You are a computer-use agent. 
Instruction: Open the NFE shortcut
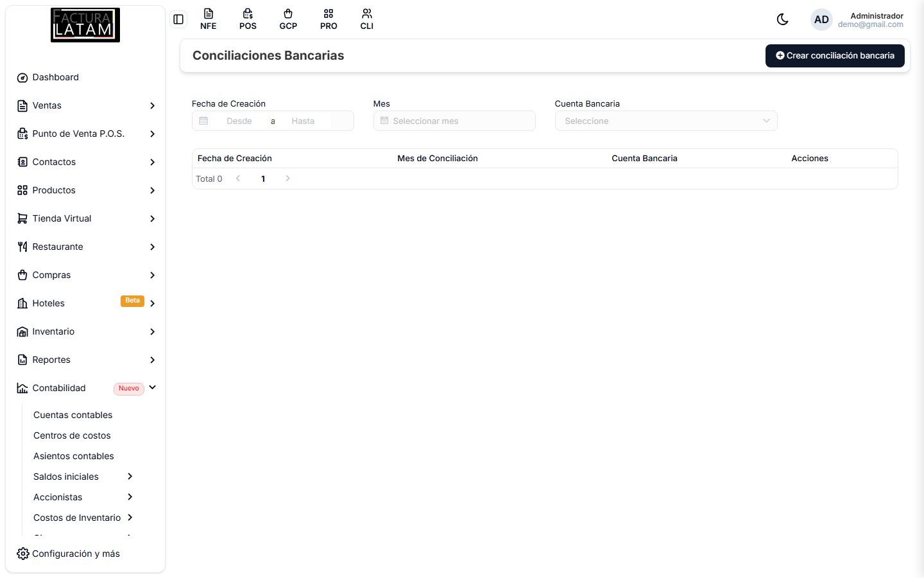coord(209,19)
